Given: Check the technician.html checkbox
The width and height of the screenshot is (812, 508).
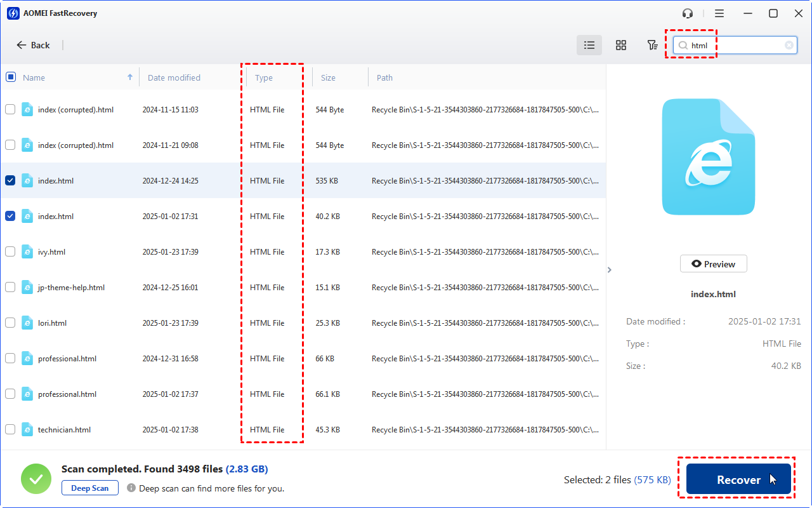Looking at the screenshot, I should 10,429.
